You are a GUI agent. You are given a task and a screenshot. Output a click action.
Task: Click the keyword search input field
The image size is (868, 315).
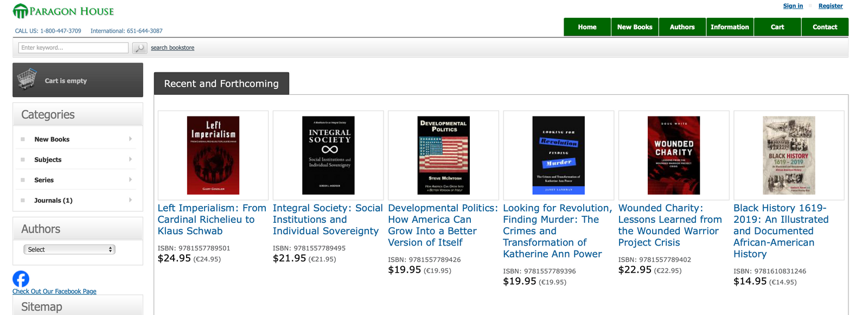pos(73,48)
